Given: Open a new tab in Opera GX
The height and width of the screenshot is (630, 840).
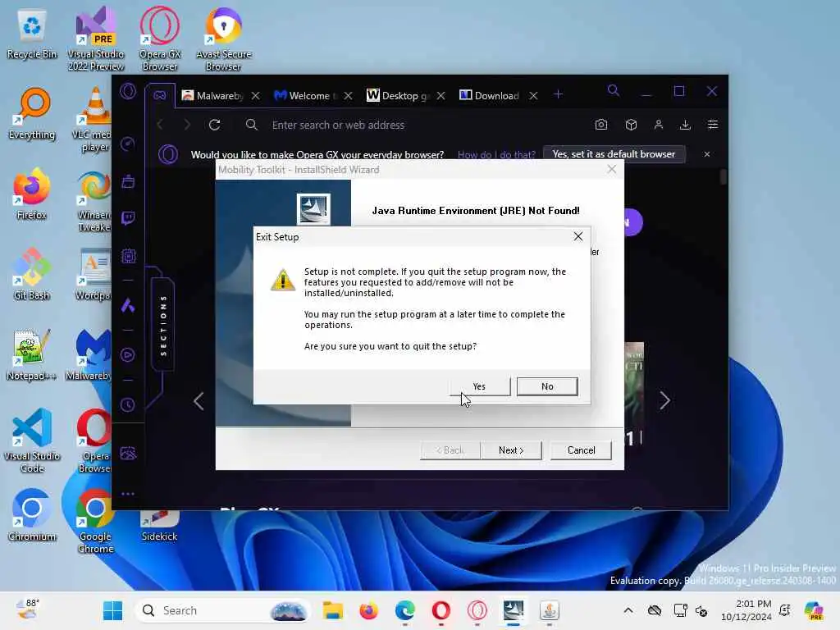Looking at the screenshot, I should pos(558,94).
